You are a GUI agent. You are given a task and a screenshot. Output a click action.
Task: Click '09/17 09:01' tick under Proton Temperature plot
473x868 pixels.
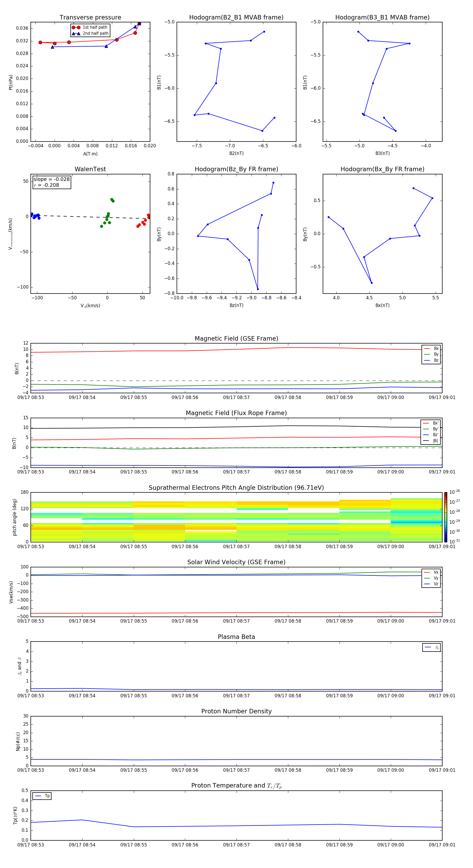pyautogui.click(x=442, y=845)
